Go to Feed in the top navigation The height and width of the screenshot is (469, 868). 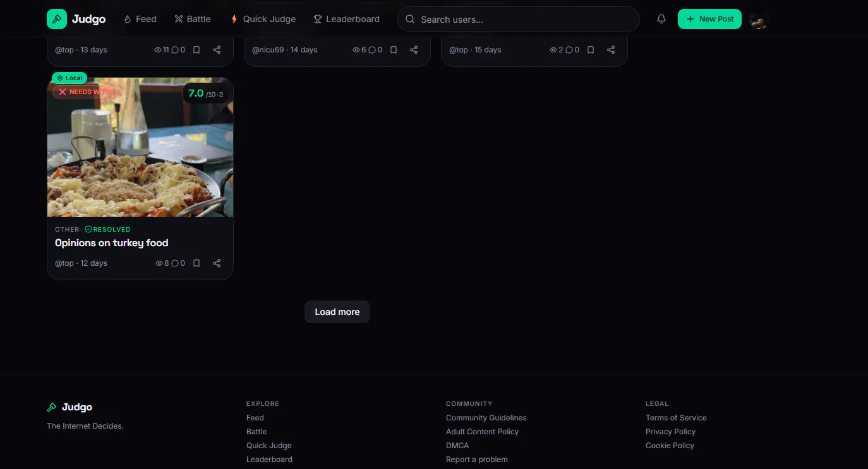coord(140,19)
